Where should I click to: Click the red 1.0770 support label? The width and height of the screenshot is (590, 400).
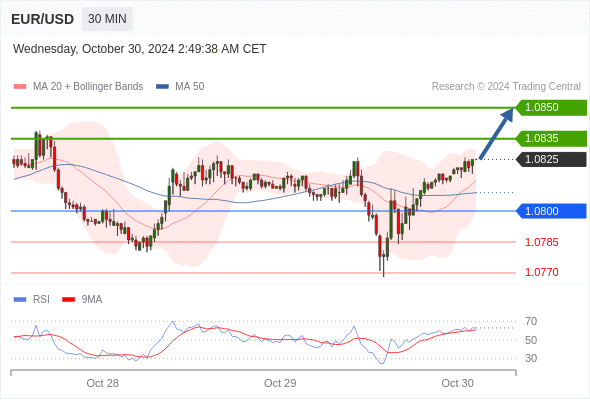[541, 272]
